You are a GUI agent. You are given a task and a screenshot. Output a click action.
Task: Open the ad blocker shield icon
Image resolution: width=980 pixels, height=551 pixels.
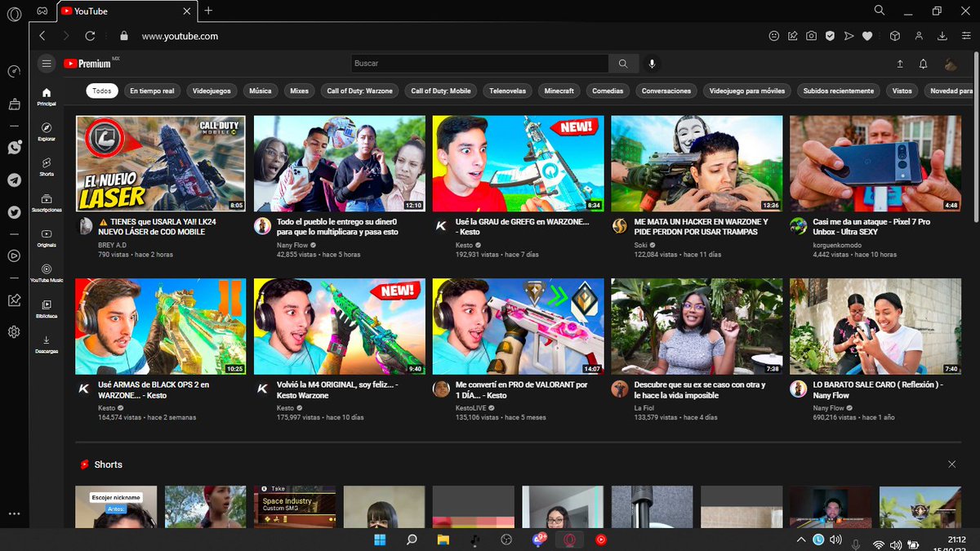(830, 36)
